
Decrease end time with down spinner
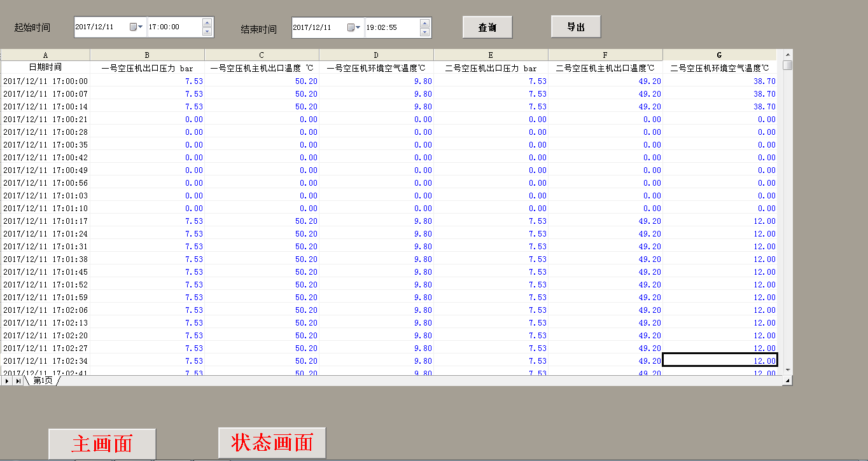424,32
